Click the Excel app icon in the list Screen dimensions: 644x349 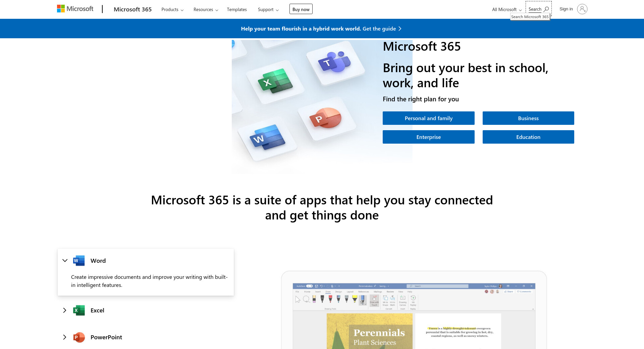[x=79, y=310]
